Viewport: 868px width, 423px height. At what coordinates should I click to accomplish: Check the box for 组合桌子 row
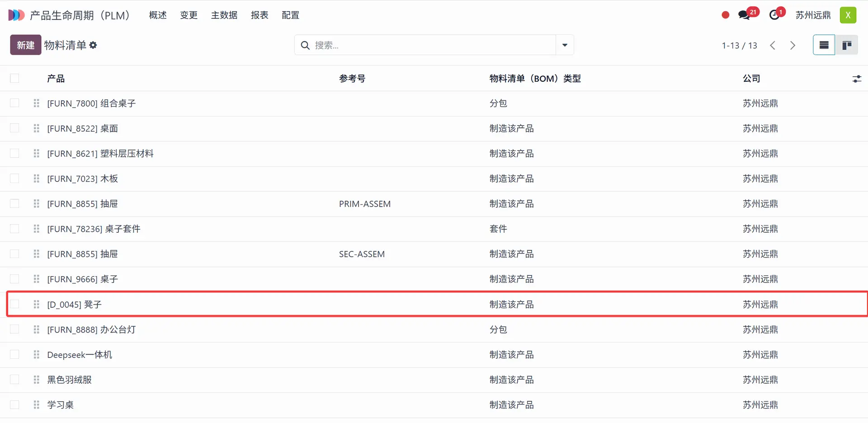point(15,103)
